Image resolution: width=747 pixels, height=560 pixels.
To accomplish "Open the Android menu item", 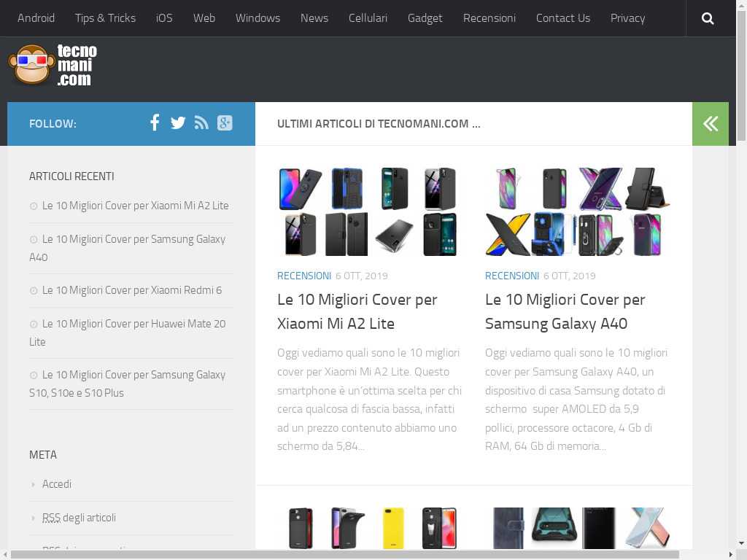I will 36,18.
